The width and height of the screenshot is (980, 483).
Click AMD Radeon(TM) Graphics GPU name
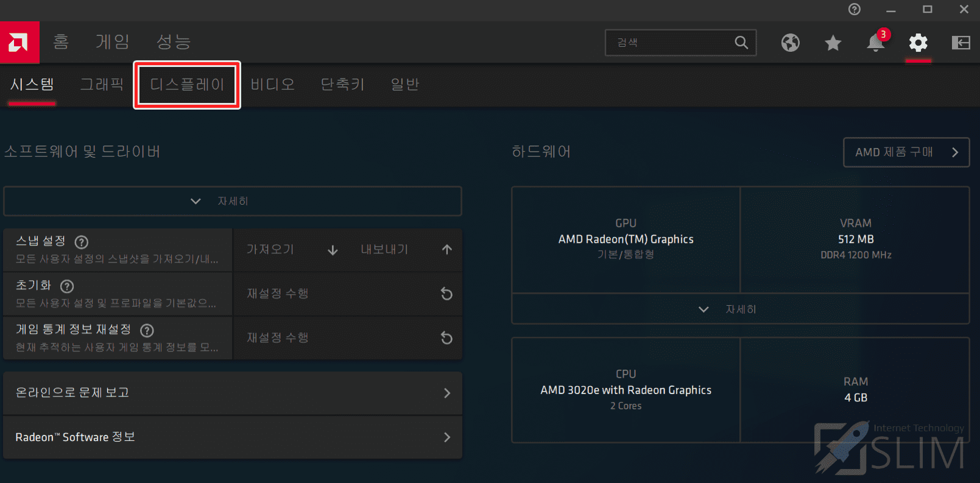pyautogui.click(x=626, y=239)
